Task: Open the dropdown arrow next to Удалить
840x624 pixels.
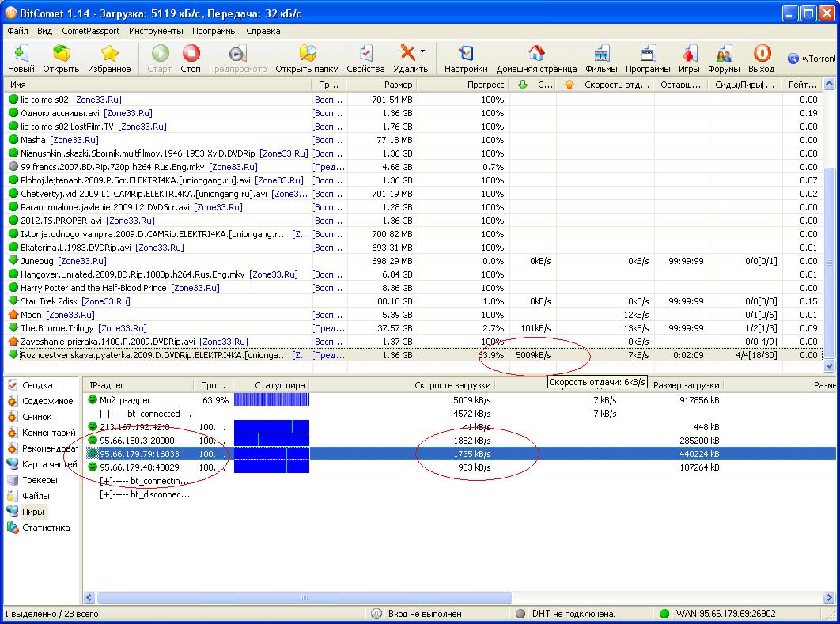Action: pos(422,51)
